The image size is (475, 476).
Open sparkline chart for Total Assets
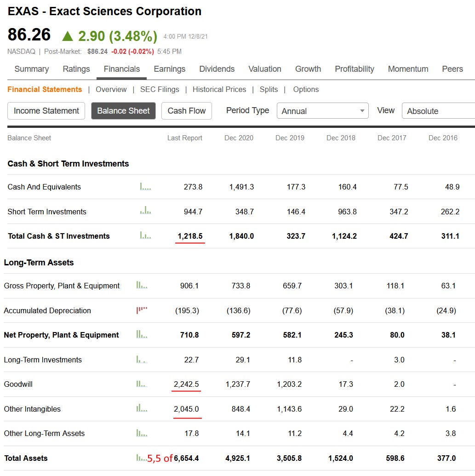pyautogui.click(x=142, y=458)
